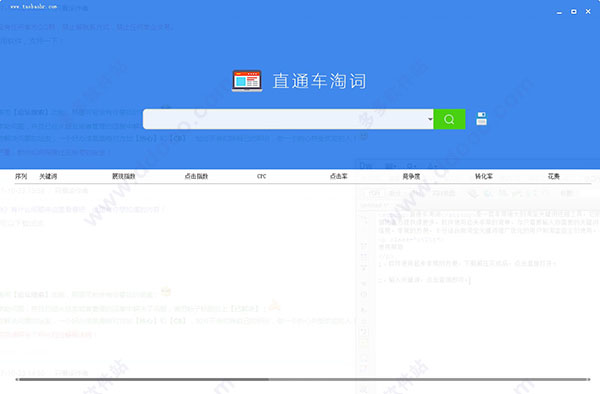Click the 序列 column header
The height and width of the screenshot is (394, 600).
tap(21, 176)
